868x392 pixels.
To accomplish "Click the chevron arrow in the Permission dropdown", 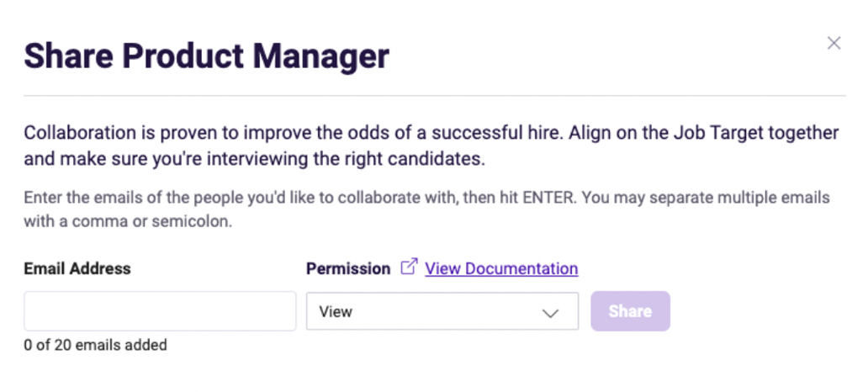I will coord(551,312).
